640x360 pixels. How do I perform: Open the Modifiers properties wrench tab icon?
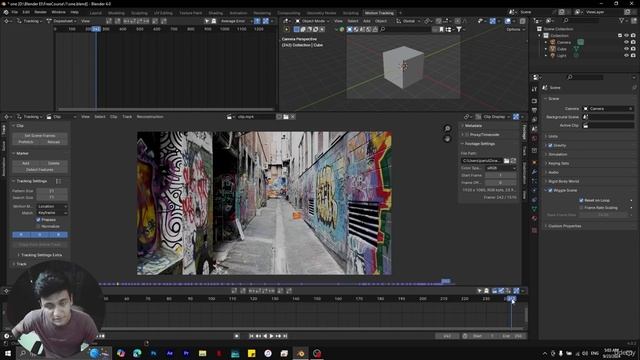(x=534, y=172)
